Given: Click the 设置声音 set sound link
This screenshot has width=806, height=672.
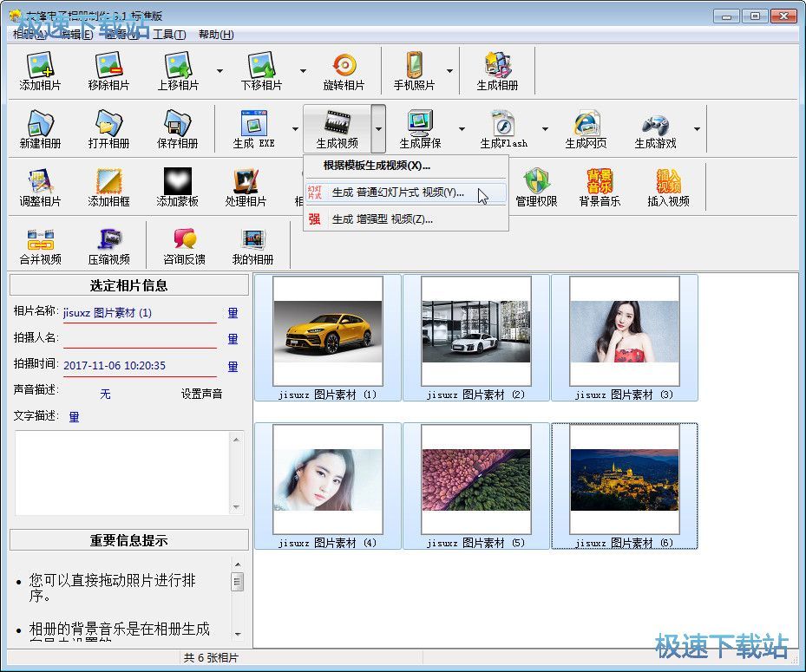Looking at the screenshot, I should pos(201,394).
